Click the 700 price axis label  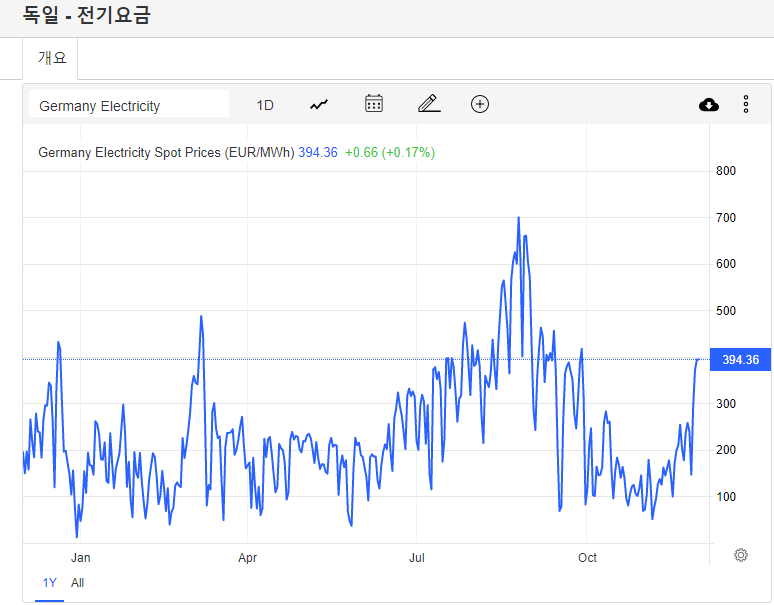(x=726, y=218)
